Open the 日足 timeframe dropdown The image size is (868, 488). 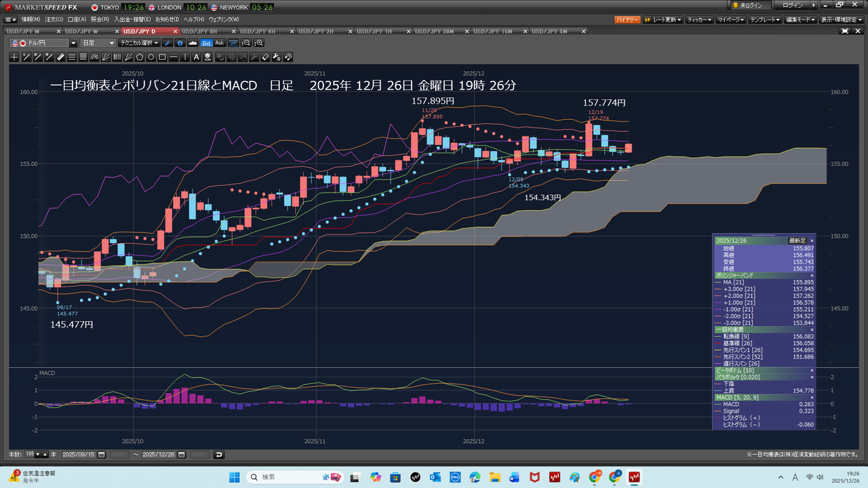pos(98,43)
